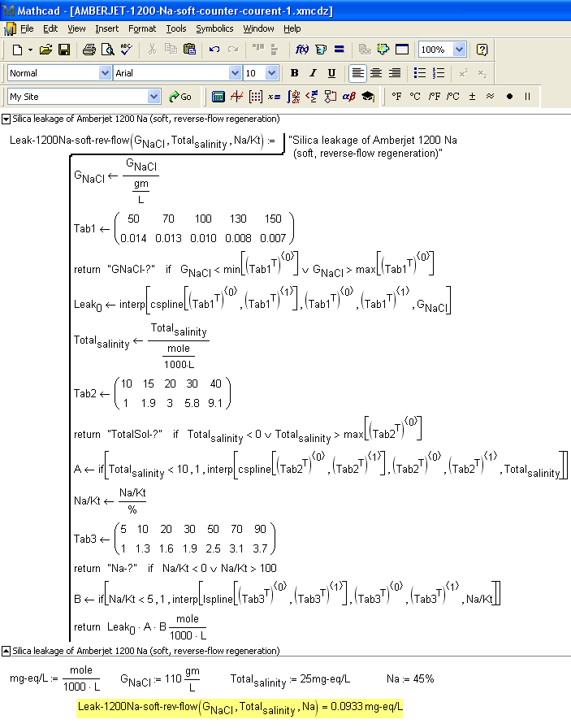Align regions down
Image resolution: width=571 pixels, height=728 pixels.
274,50
